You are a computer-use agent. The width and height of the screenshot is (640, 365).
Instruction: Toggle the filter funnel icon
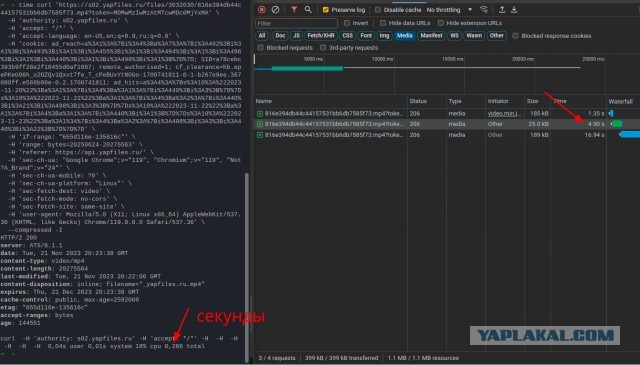click(294, 9)
